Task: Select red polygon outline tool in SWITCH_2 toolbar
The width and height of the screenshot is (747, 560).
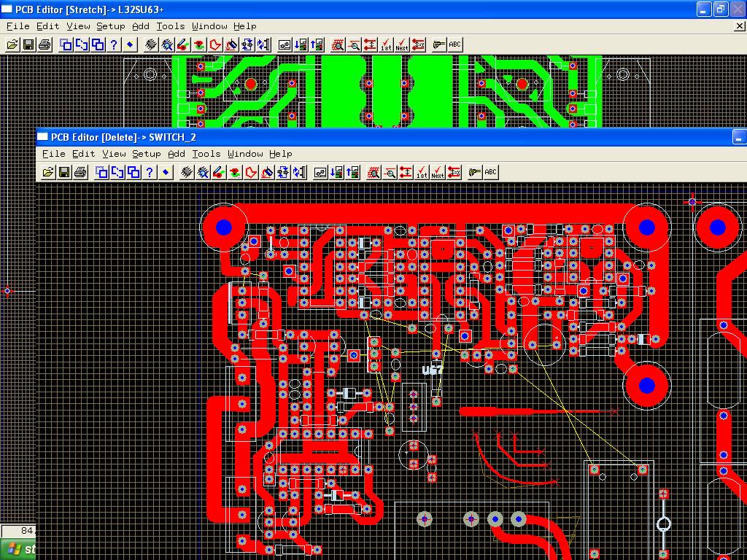Action: pyautogui.click(x=251, y=172)
